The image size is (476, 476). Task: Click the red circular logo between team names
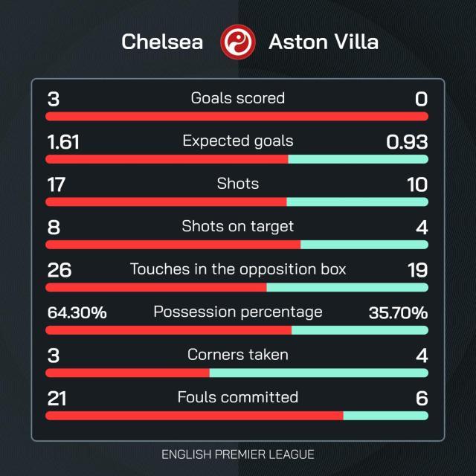237,41
